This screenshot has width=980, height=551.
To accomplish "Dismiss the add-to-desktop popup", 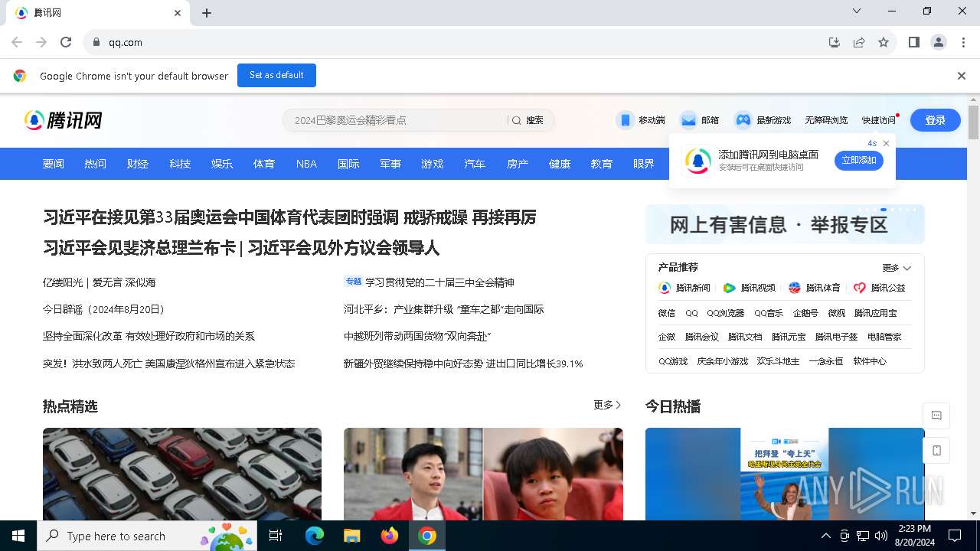I will [x=886, y=143].
